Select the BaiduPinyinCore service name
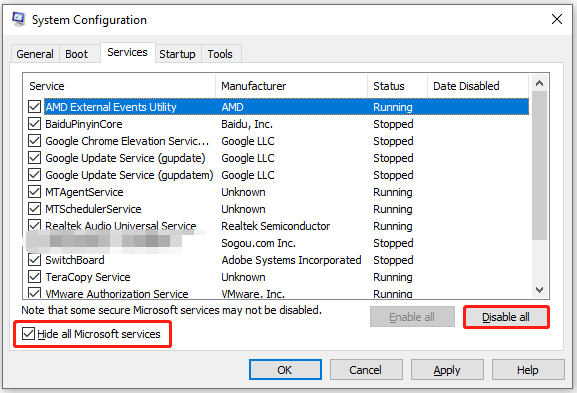This screenshot has width=577, height=393. click(x=84, y=124)
